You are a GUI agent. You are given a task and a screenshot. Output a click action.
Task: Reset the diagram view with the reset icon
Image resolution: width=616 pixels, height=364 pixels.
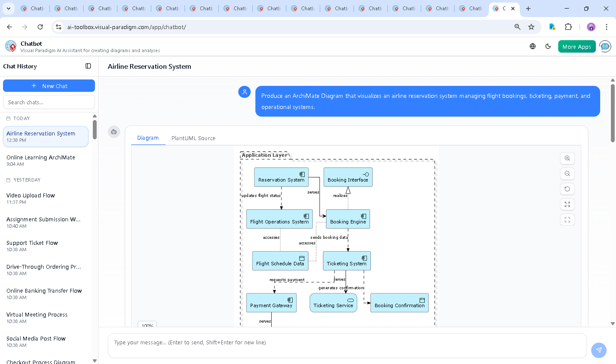tap(567, 189)
